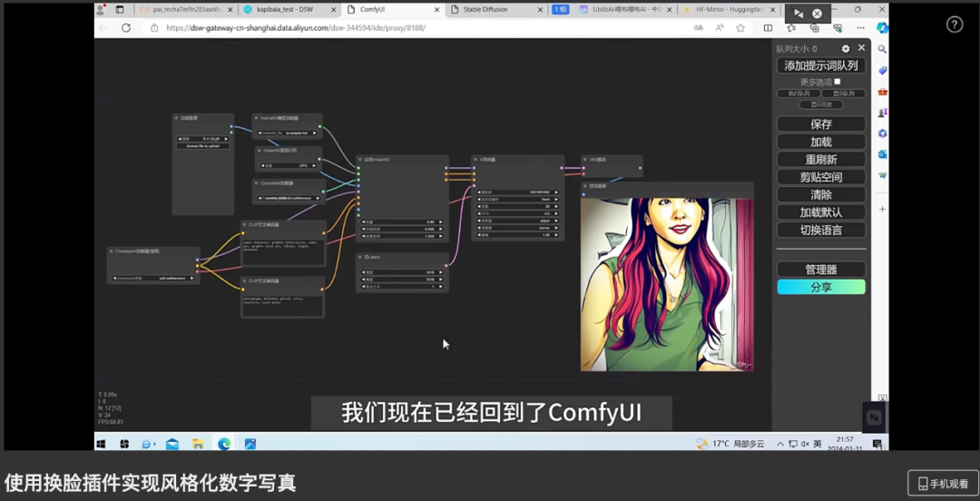The height and width of the screenshot is (501, 980).
Task: Click the CPU provider selector in InstantID face analysis
Action: tap(289, 166)
